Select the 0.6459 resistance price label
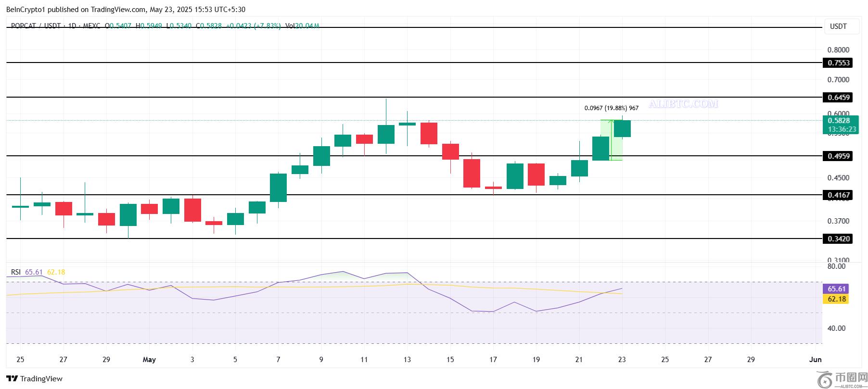 click(838, 98)
